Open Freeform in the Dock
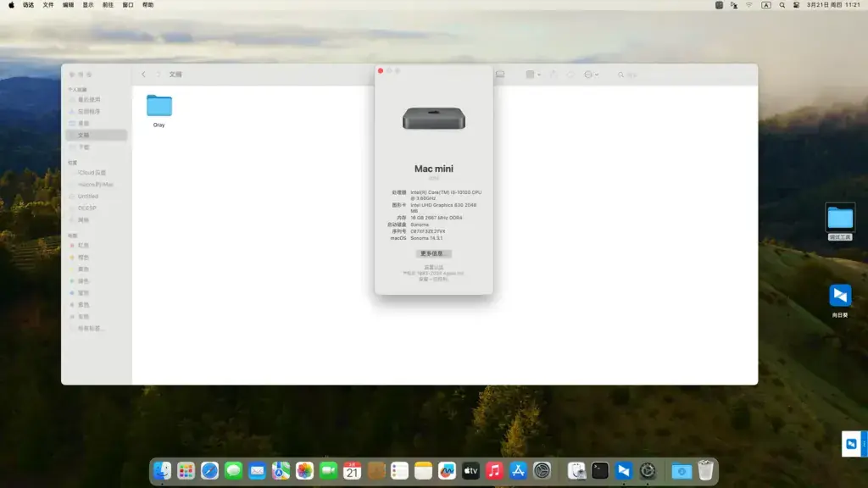 click(447, 471)
